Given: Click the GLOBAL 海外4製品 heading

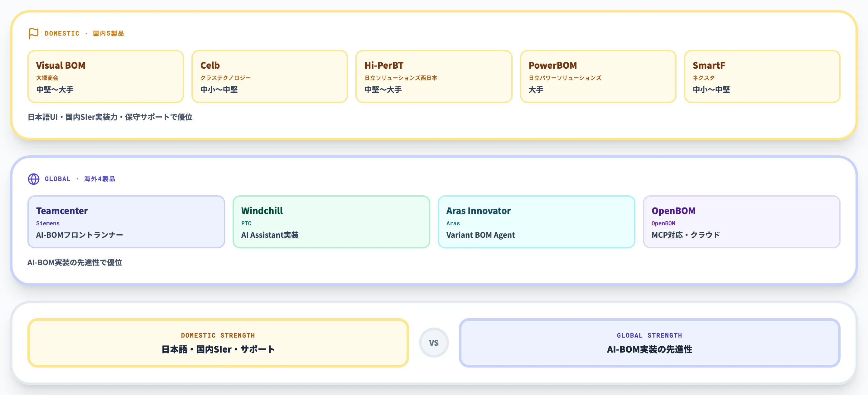Looking at the screenshot, I should click(80, 179).
